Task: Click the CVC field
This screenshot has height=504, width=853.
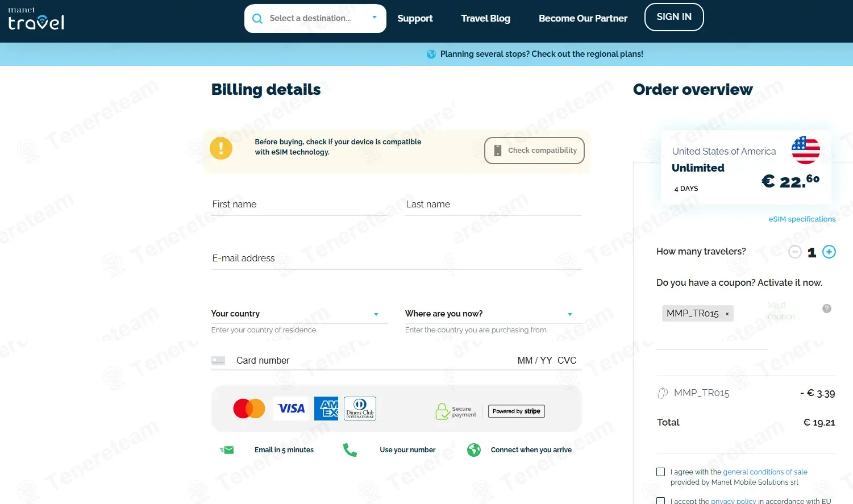Action: [x=567, y=361]
